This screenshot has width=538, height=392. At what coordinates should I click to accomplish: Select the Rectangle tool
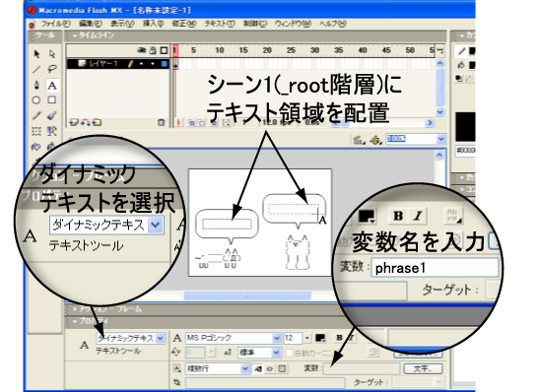tap(52, 99)
